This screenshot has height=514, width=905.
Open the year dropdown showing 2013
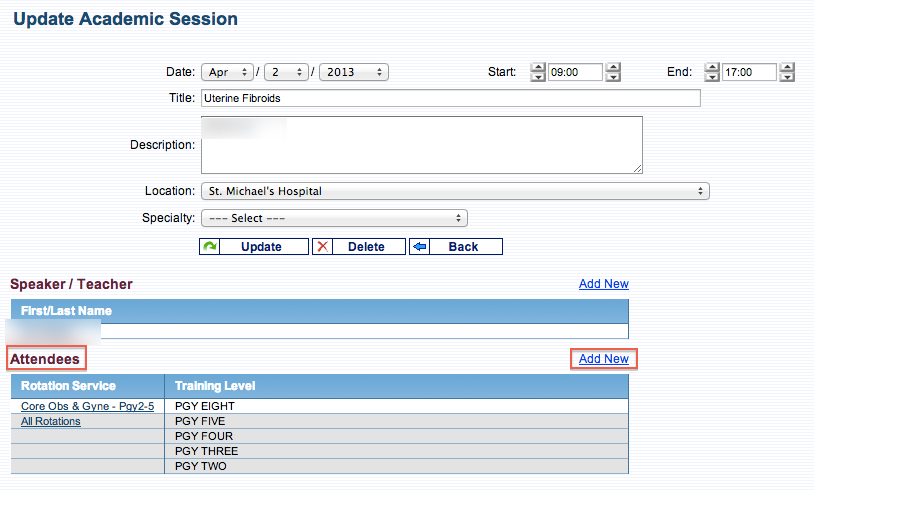(354, 72)
